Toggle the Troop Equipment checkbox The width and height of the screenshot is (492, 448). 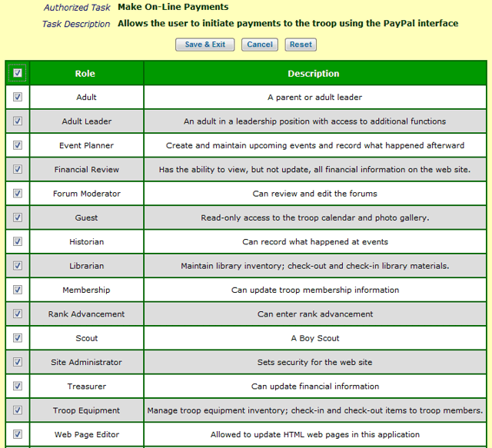coord(18,410)
